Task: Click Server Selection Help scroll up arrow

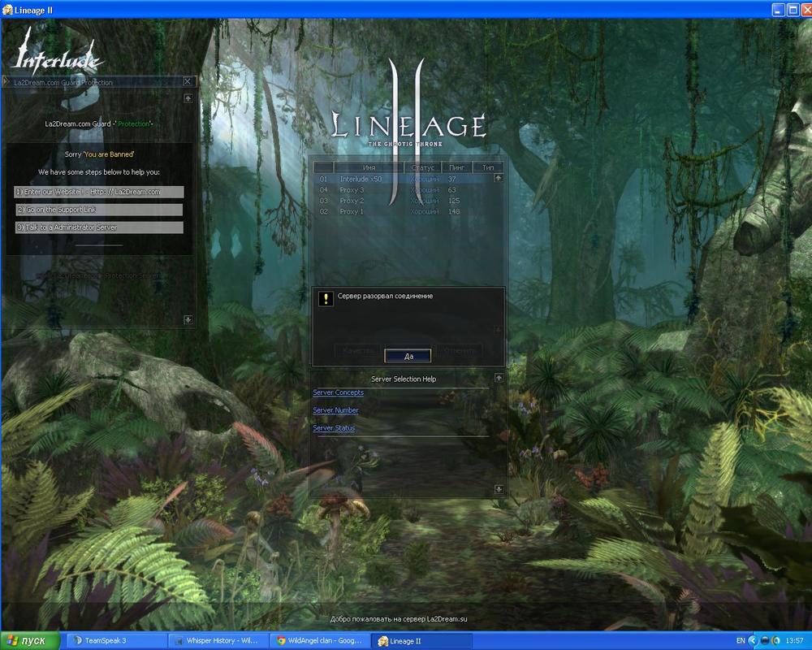Action: tap(498, 379)
